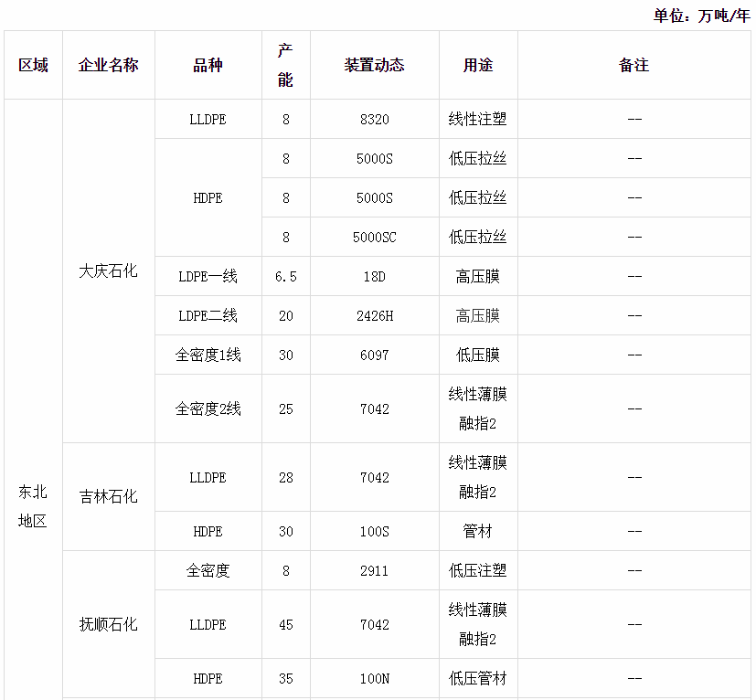Screen dimensions: 756x700
Task: Click 高压膜 in the LDPE一线 row
Action: click(478, 276)
